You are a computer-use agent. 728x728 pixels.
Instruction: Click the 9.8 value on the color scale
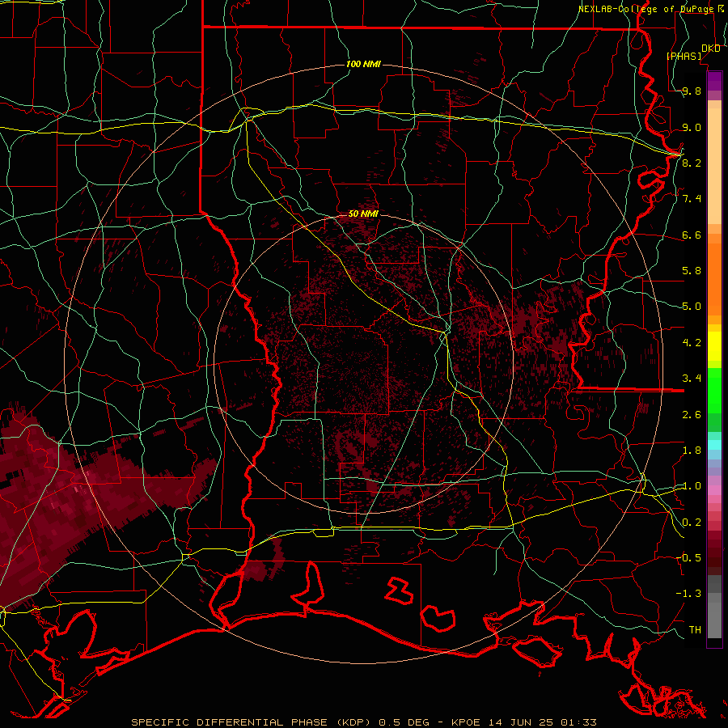pos(692,91)
